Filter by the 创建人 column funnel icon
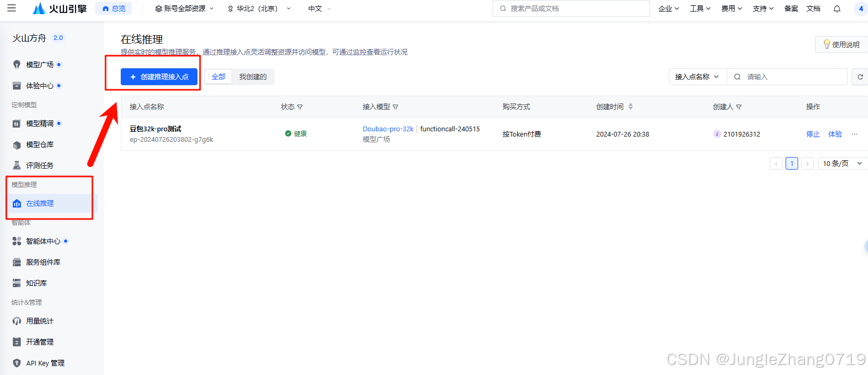868x375 pixels. click(739, 107)
